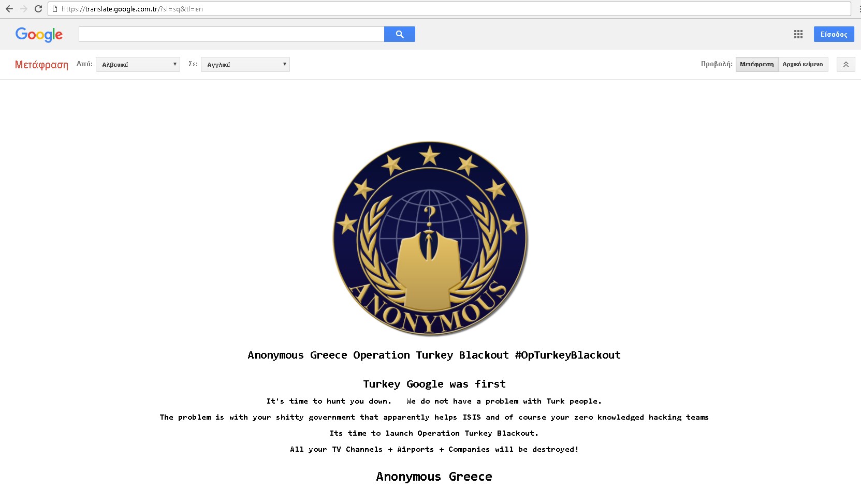Click the Είσοδος sign-in button

coord(834,34)
